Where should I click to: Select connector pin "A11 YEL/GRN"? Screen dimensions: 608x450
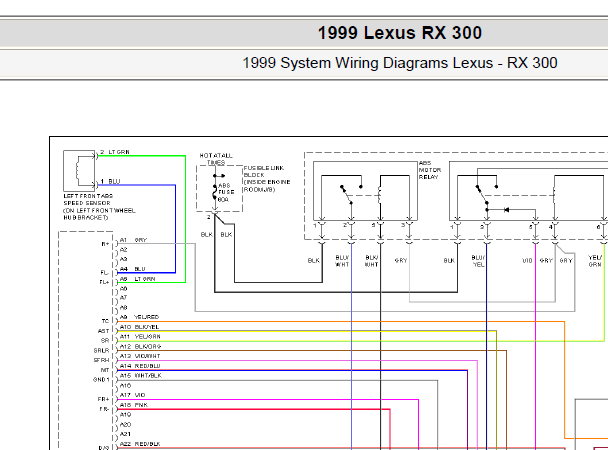[140, 336]
